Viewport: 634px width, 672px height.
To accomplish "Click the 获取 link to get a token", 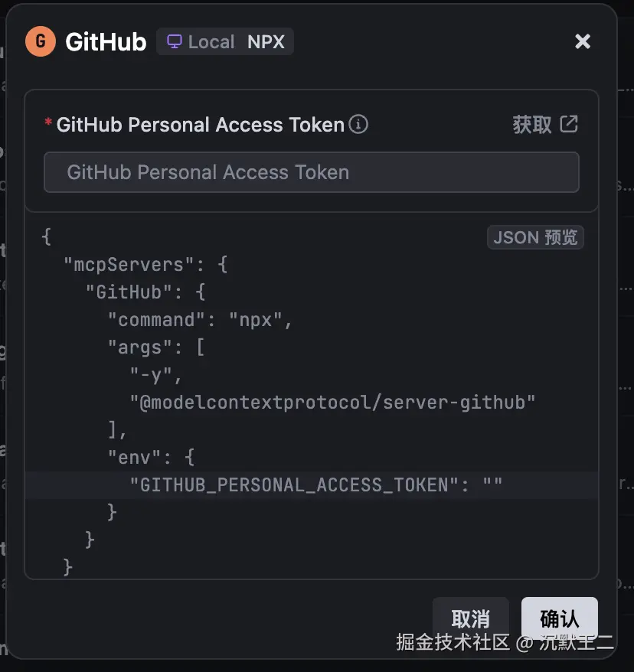I will [x=532, y=125].
